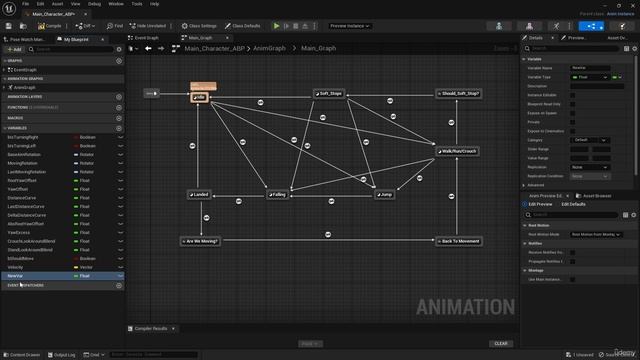Open the File menu
The height and width of the screenshot is (360, 640).
[25, 4]
